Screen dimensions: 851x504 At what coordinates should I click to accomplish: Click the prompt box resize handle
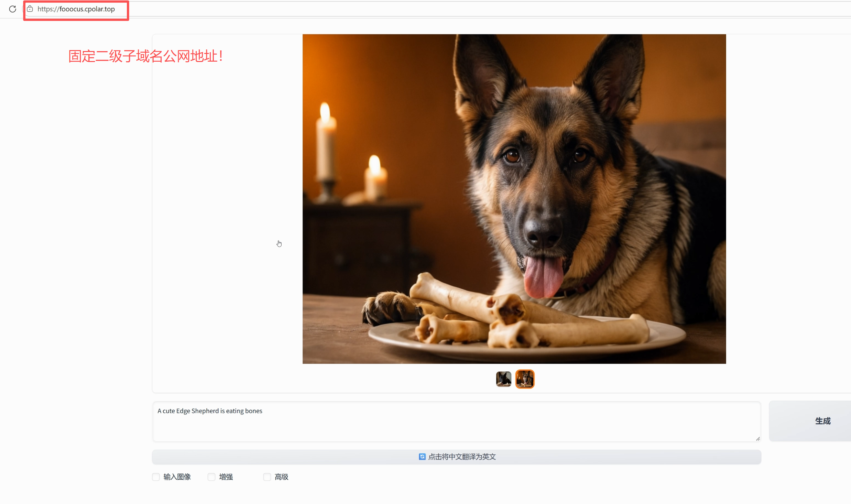click(x=758, y=439)
